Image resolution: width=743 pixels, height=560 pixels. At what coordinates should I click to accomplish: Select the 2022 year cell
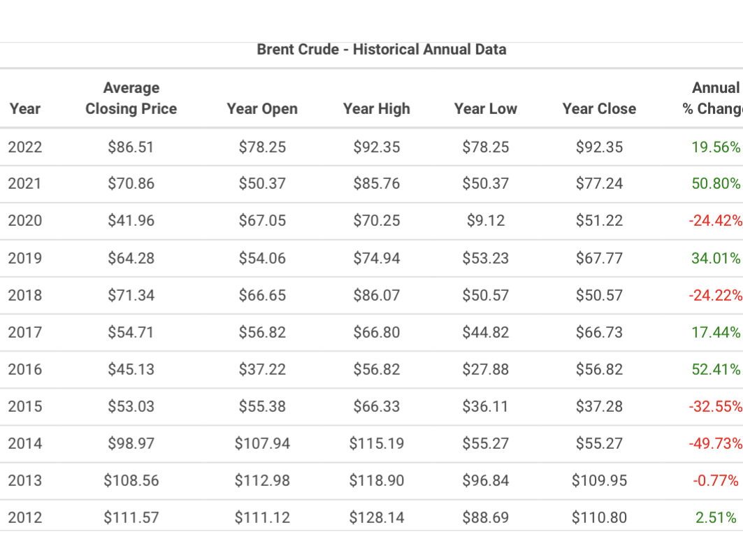pyautogui.click(x=25, y=147)
